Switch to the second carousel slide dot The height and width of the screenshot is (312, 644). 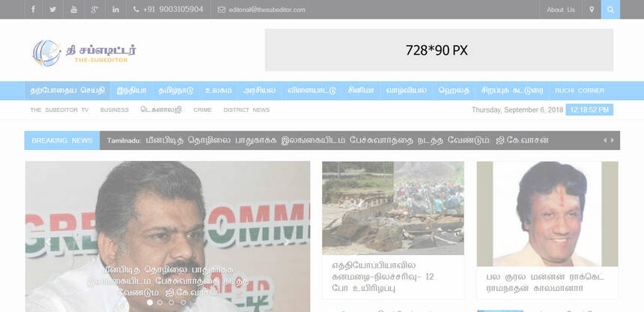[160, 302]
